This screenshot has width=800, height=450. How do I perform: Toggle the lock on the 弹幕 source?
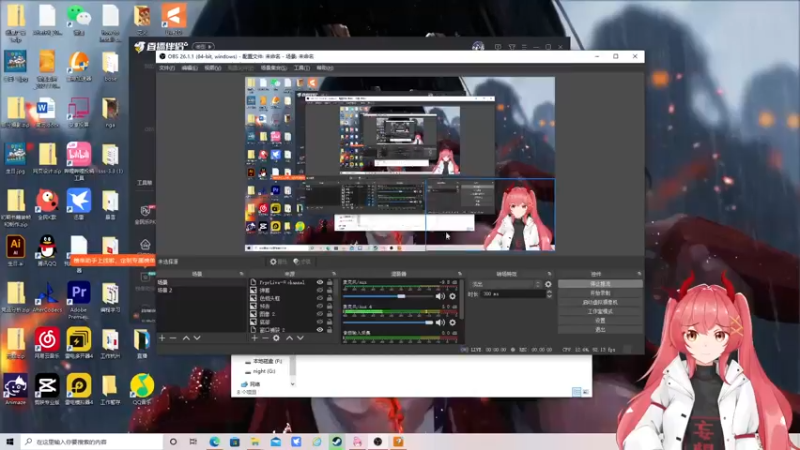click(330, 290)
